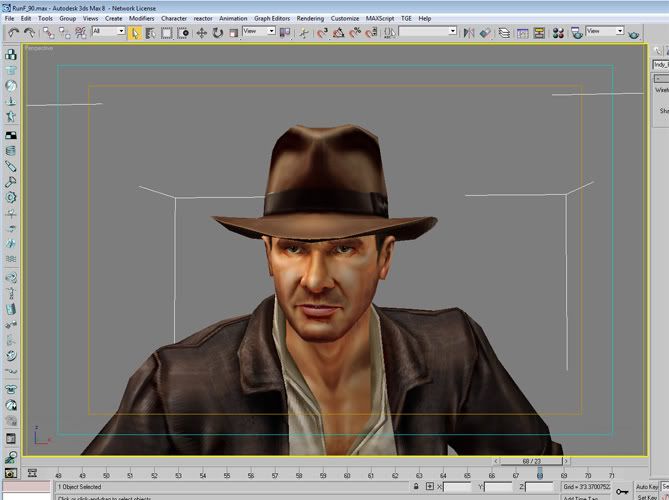Open the reactor menu

203,18
